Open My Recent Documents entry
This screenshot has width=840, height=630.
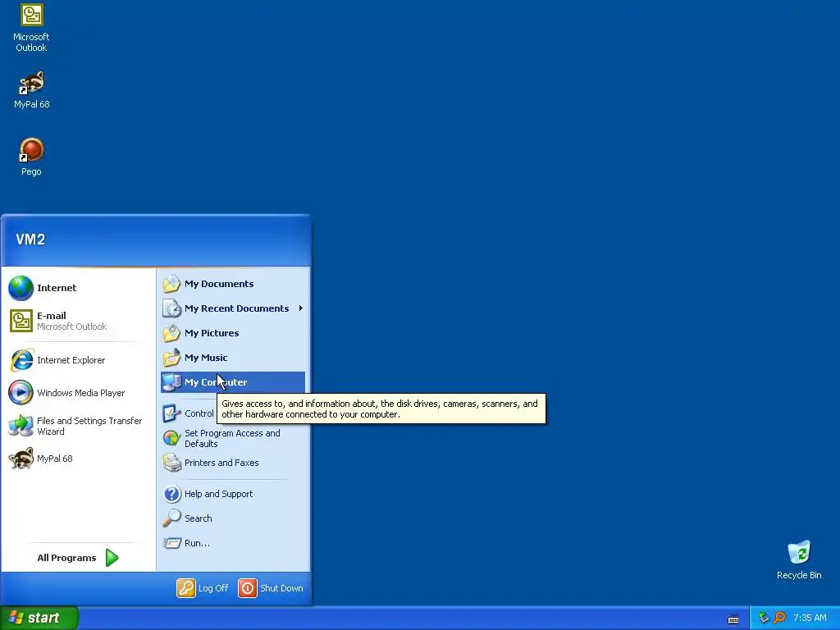[232, 308]
